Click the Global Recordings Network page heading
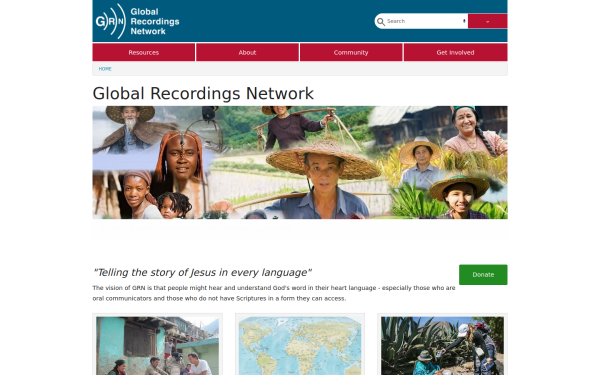Viewport: 600px width, 375px height. 203,93
